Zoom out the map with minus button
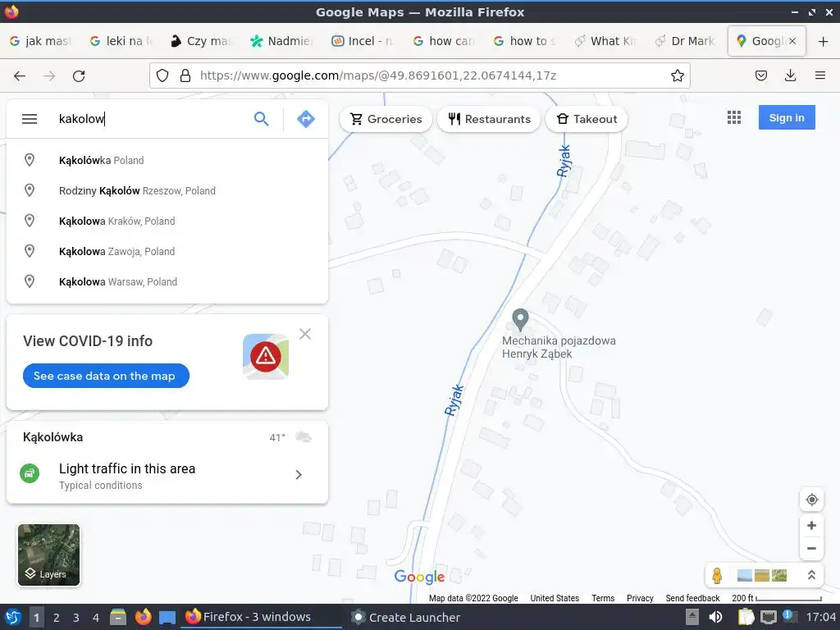The height and width of the screenshot is (630, 840). (x=811, y=548)
